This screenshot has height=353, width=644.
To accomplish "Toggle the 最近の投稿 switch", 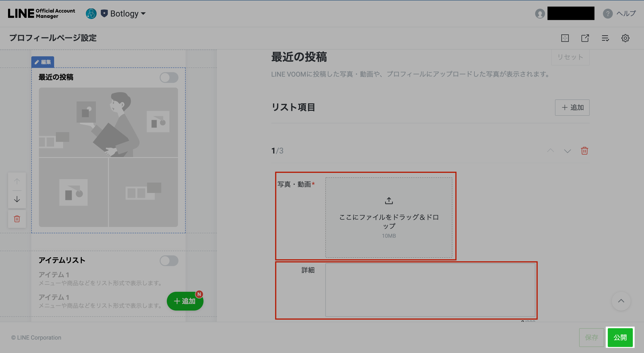I will (x=169, y=78).
